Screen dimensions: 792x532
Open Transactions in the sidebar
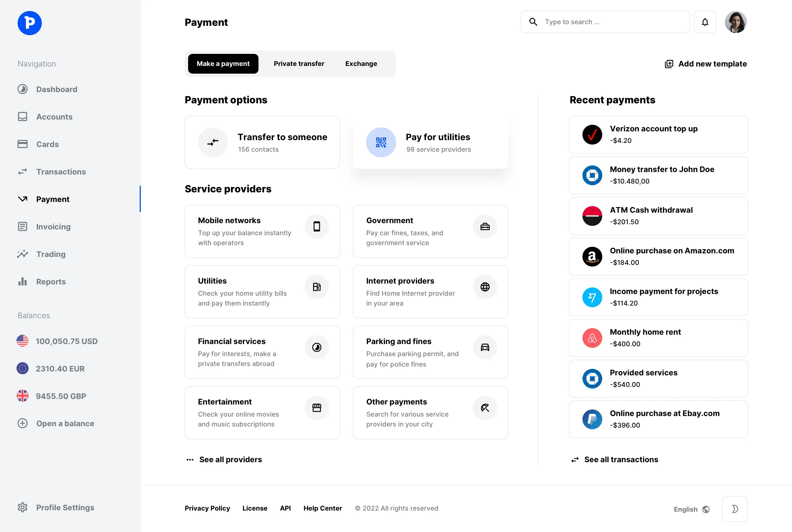tap(61, 172)
